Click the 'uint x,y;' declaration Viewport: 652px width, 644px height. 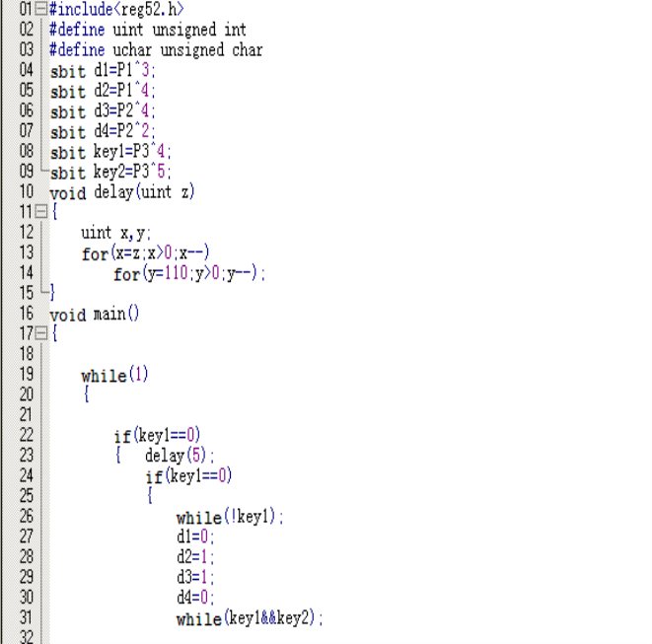click(115, 233)
